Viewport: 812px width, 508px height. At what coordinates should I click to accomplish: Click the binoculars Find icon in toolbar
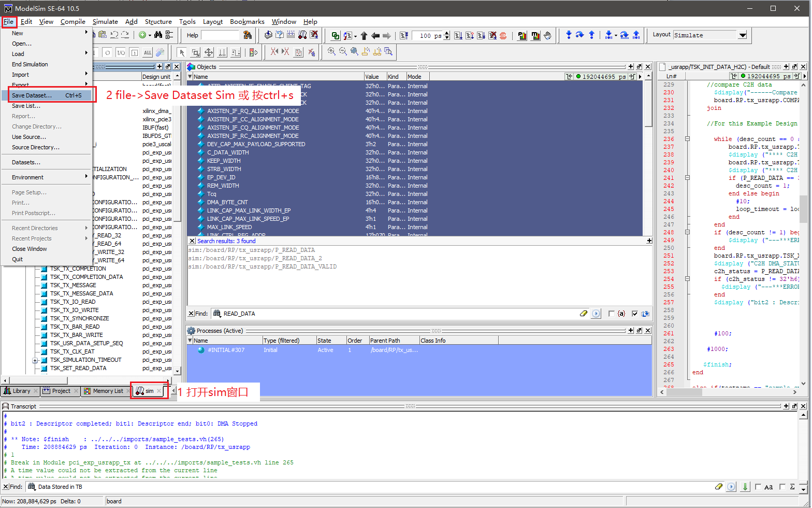point(158,35)
